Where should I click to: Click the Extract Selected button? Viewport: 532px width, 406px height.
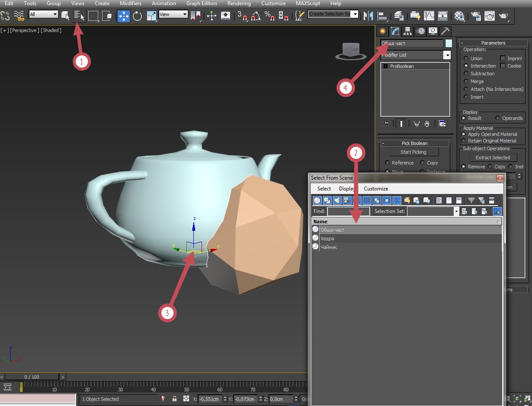(493, 158)
